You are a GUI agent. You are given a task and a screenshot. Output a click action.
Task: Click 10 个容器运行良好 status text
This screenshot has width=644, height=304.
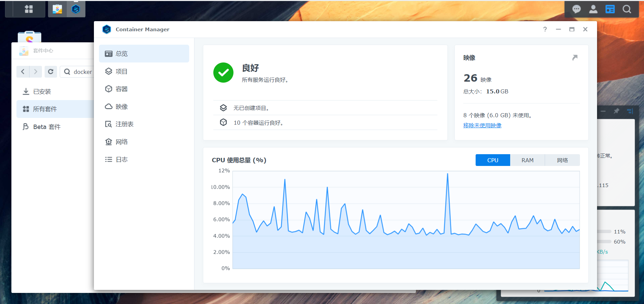(259, 123)
